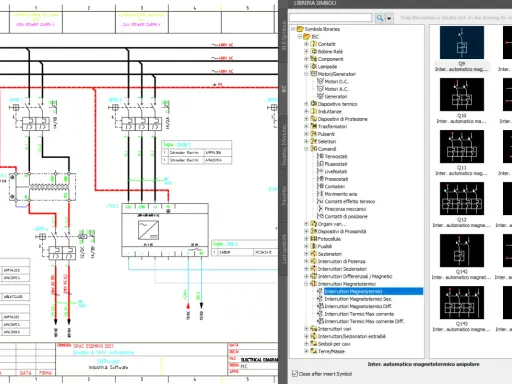
Task: Collapse the IEC library folder
Action: tap(299, 36)
